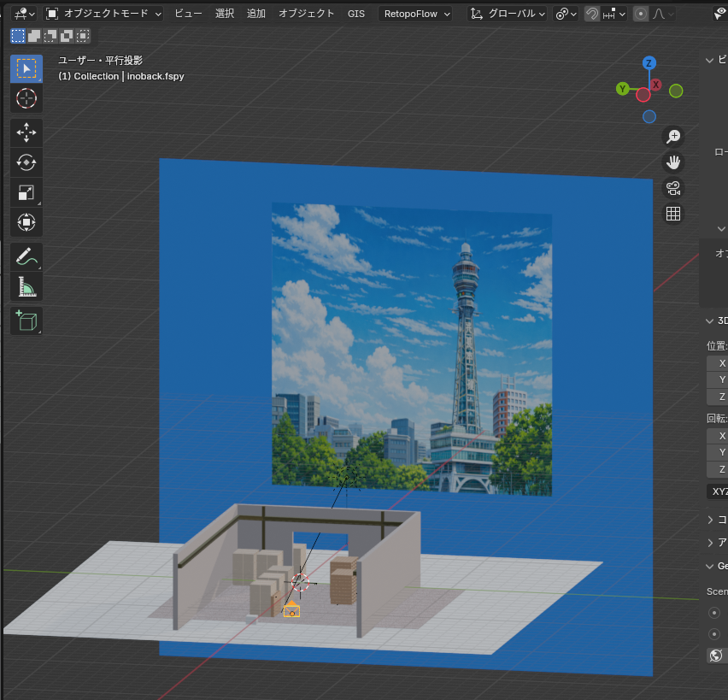The image size is (728, 700).
Task: Set selection mode to subtract
Action: [50, 36]
